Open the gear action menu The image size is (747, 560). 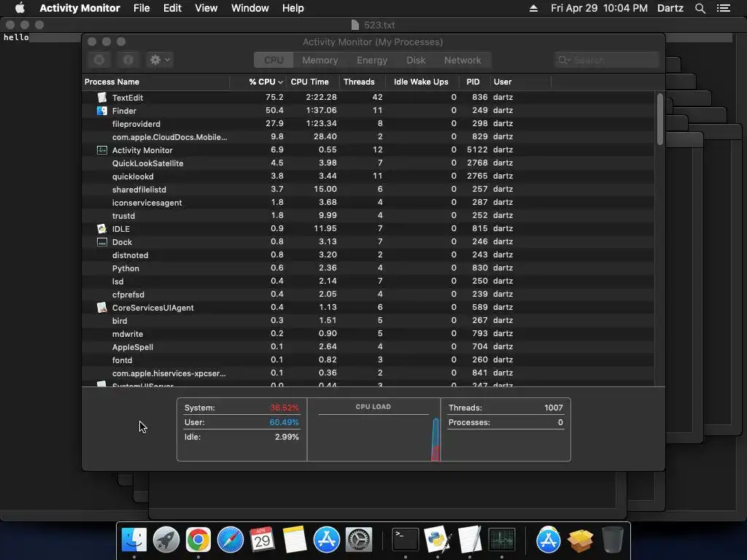click(160, 60)
